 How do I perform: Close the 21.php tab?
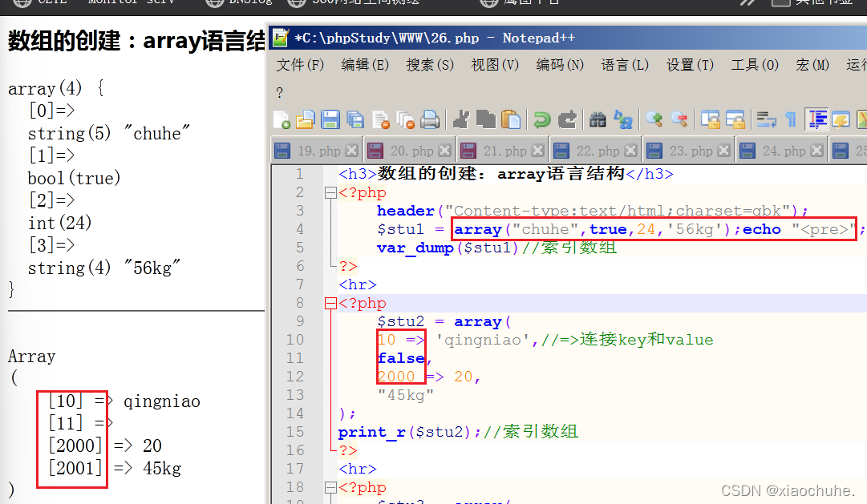[538, 151]
